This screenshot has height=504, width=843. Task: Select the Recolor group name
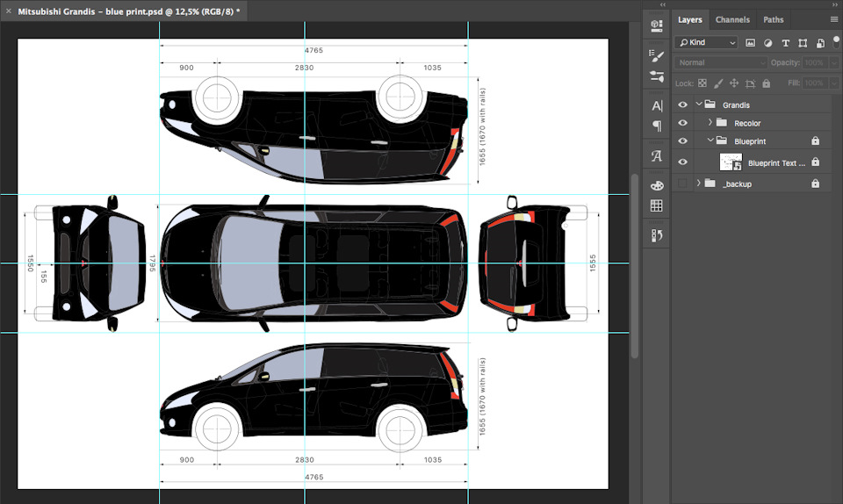click(x=747, y=124)
